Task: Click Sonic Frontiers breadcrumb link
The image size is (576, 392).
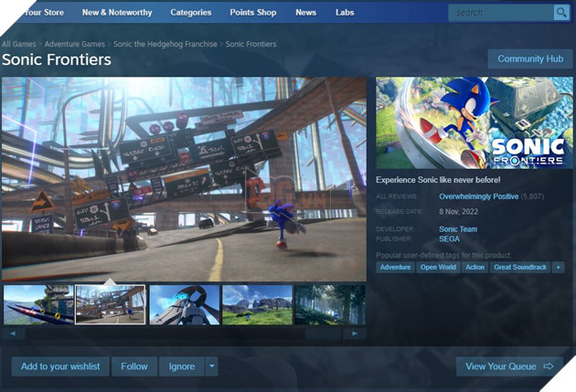Action: coord(251,44)
